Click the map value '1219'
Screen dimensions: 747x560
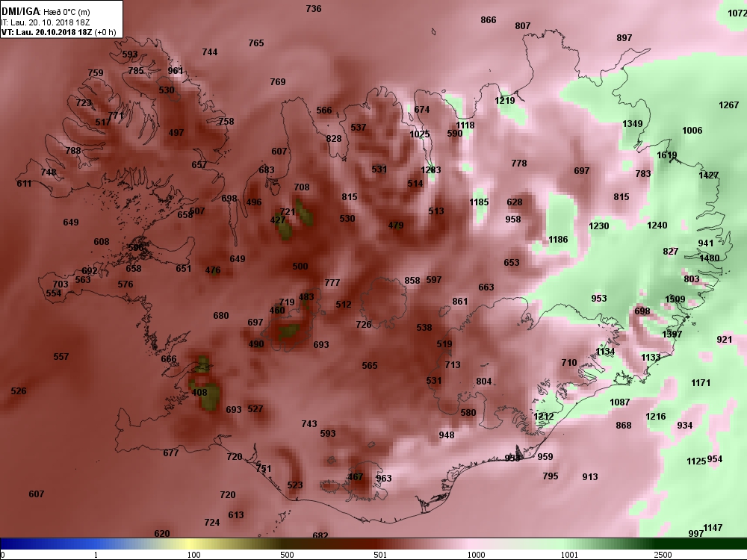504,101
